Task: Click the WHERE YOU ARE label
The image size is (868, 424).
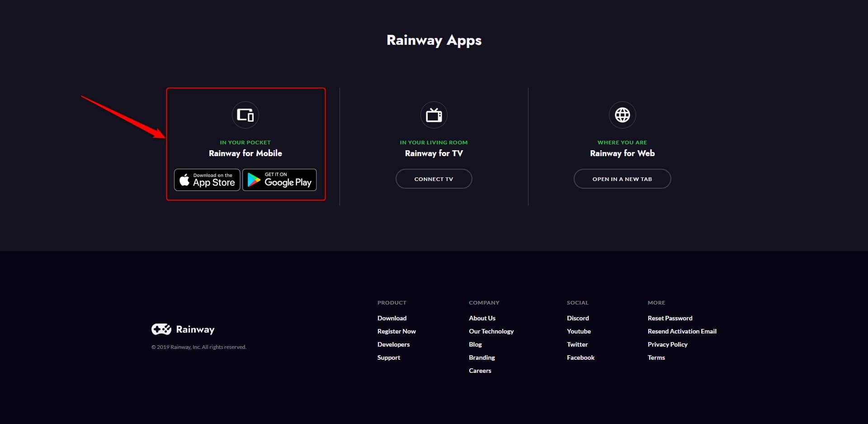Action: (x=622, y=143)
